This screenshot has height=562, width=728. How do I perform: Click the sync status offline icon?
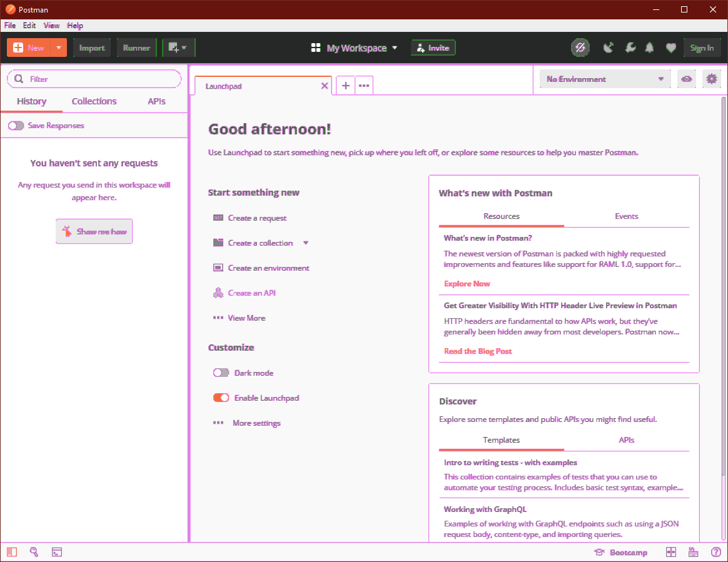click(580, 48)
